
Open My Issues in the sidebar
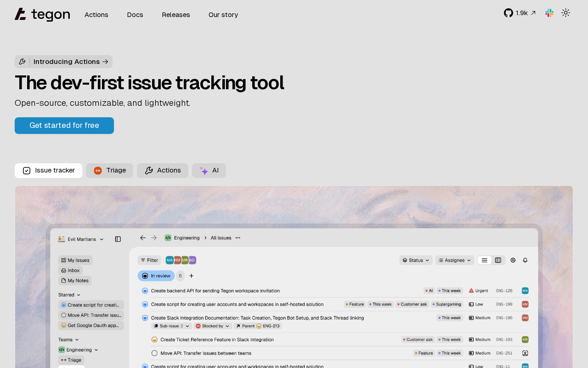(75, 260)
